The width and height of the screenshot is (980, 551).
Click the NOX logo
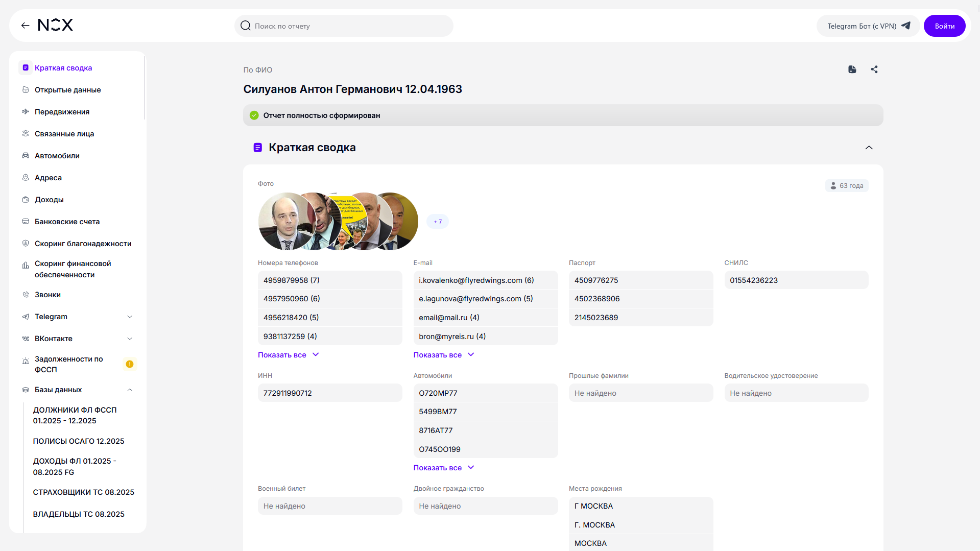[56, 25]
